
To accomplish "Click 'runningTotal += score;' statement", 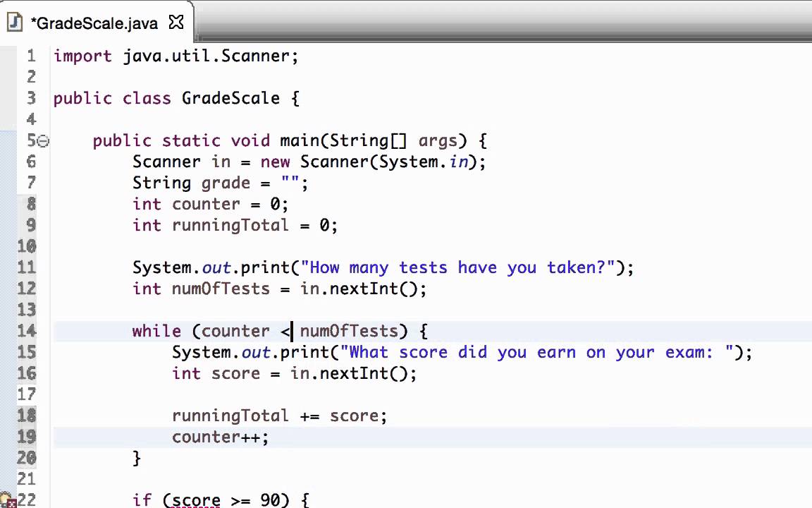I will tap(279, 416).
